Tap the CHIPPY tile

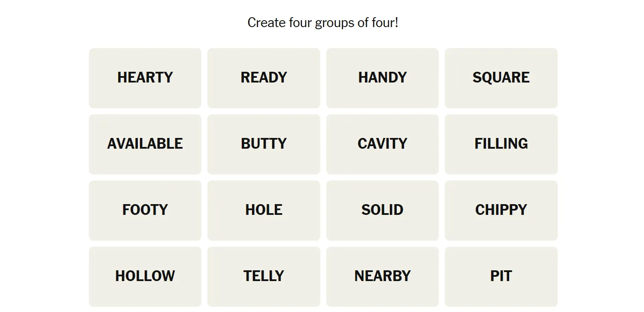click(x=501, y=211)
